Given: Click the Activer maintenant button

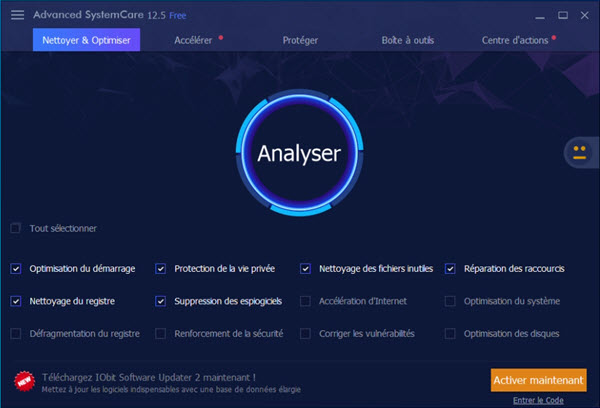Looking at the screenshot, I should click(538, 380).
